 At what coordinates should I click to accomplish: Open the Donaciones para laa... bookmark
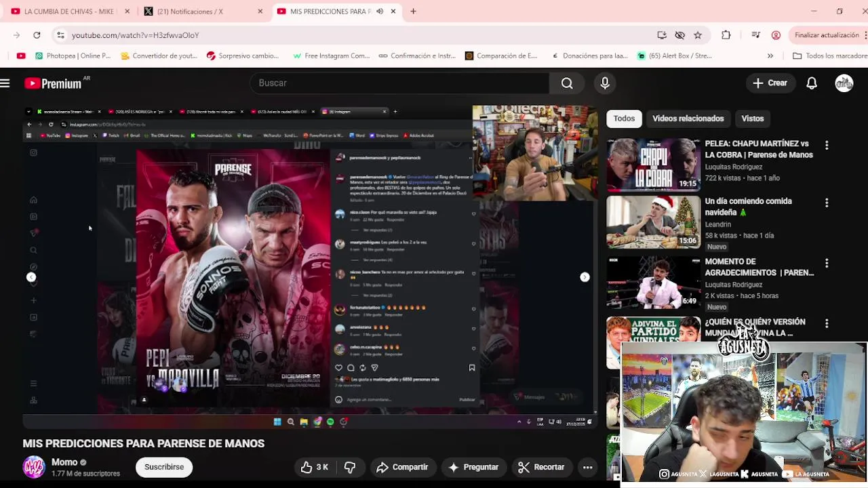590,56
